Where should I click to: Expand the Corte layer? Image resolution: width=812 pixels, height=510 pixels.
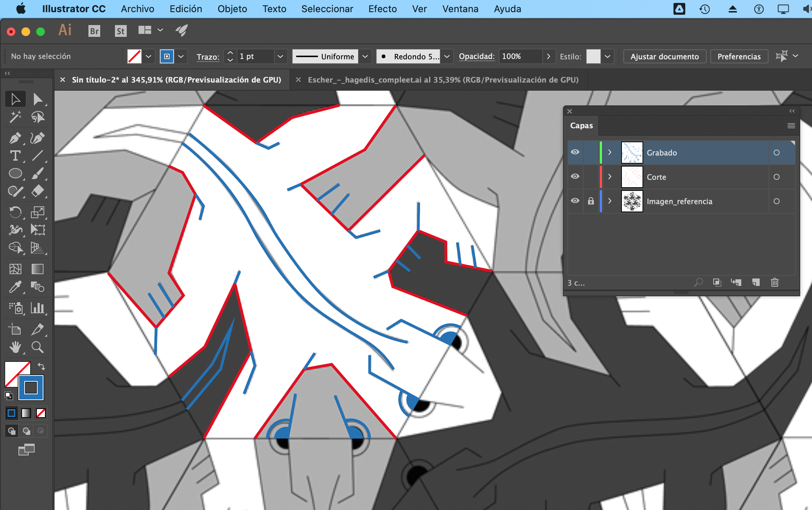(610, 177)
